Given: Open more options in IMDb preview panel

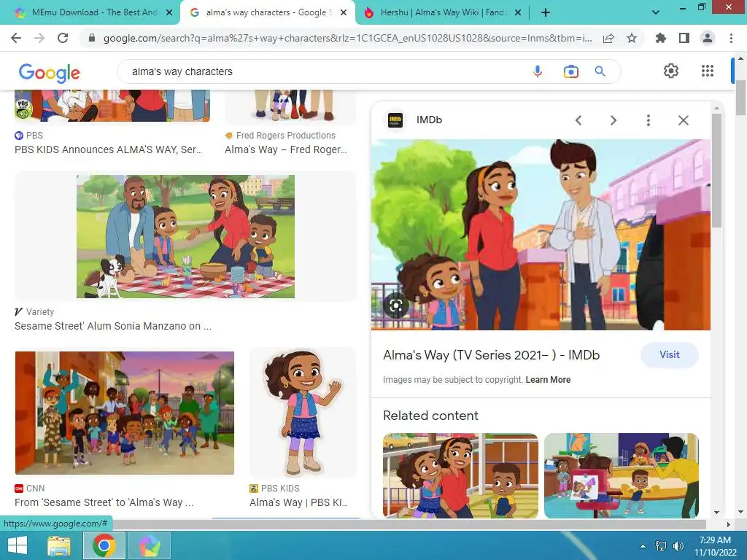Looking at the screenshot, I should [x=648, y=120].
